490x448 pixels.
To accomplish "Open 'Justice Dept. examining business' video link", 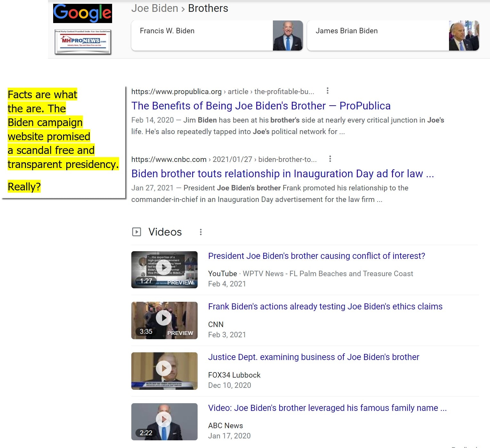I will [314, 357].
